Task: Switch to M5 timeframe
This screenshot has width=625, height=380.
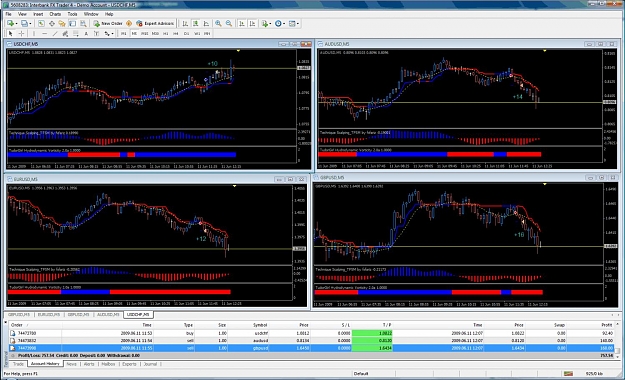Action: 134,33
